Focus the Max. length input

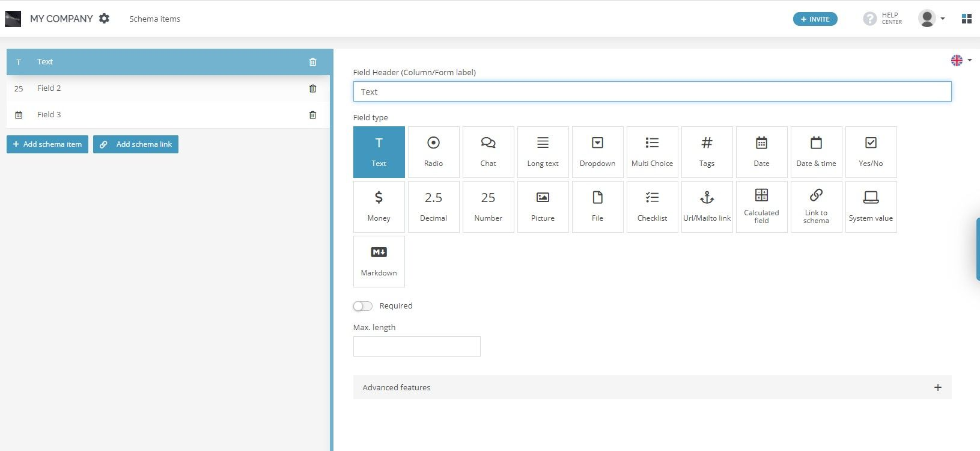click(417, 346)
